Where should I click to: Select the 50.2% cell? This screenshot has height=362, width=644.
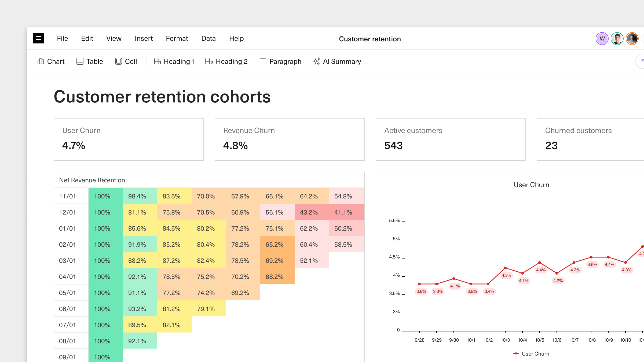tap(346, 228)
